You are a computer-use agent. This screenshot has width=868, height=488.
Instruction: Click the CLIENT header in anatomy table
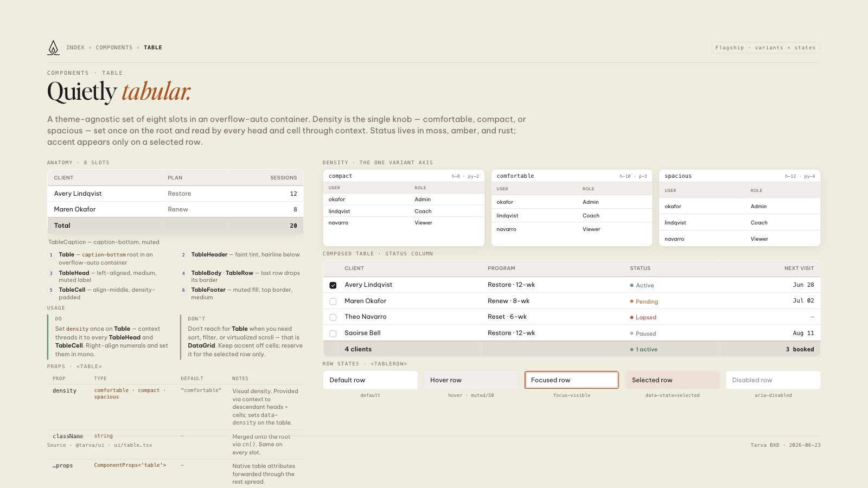63,178
